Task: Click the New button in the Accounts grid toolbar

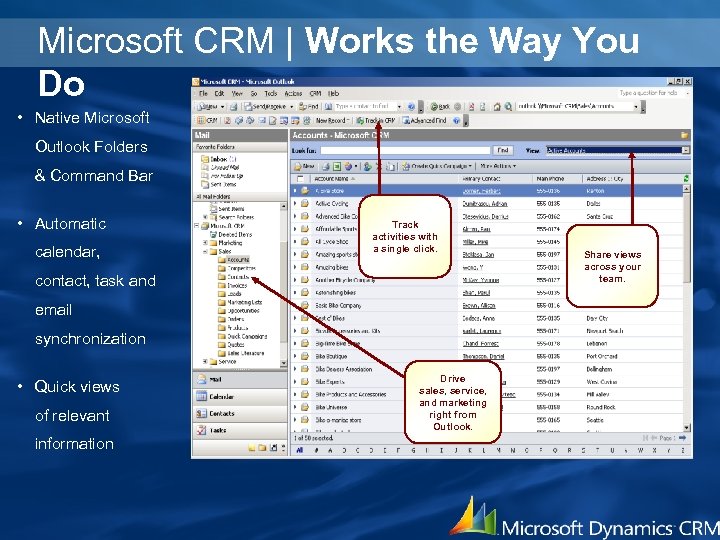Action: pos(304,166)
